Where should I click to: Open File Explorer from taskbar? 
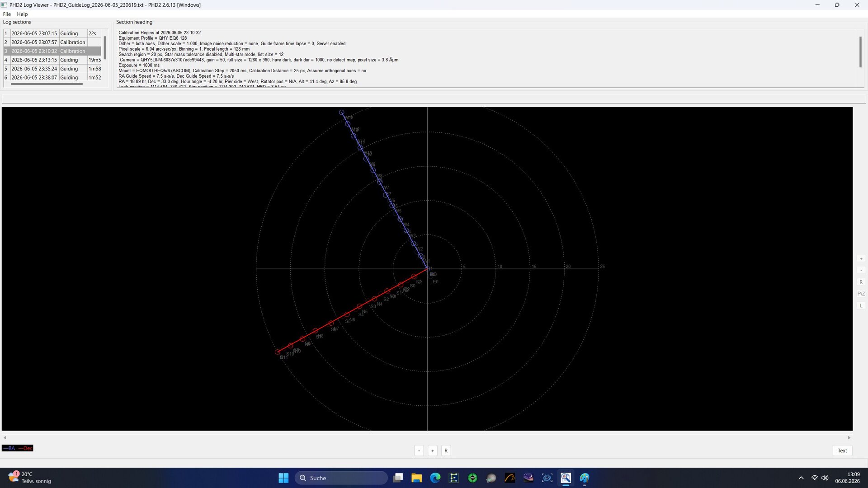click(x=416, y=478)
